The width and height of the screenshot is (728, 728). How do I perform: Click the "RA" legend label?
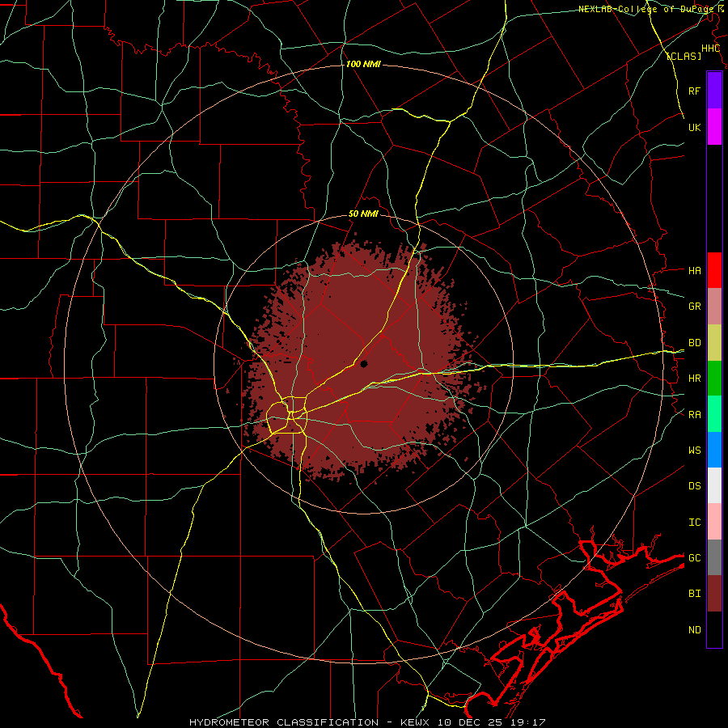tap(694, 415)
